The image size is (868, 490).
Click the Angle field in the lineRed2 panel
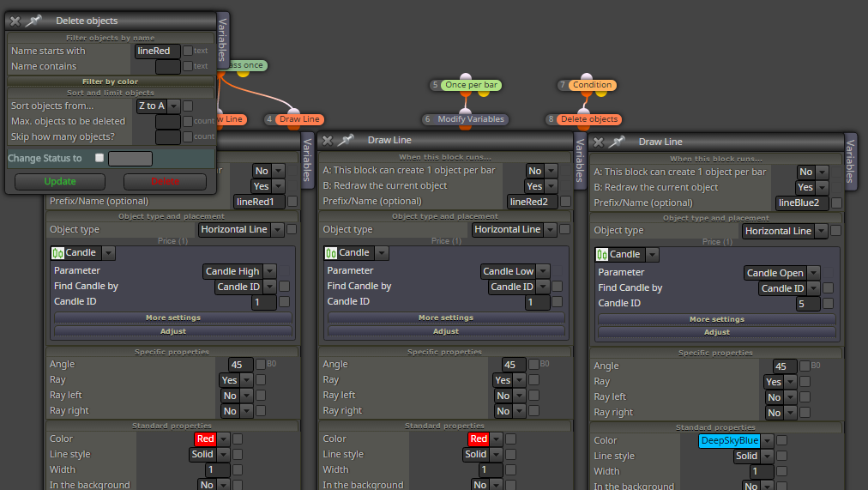pyautogui.click(x=515, y=365)
